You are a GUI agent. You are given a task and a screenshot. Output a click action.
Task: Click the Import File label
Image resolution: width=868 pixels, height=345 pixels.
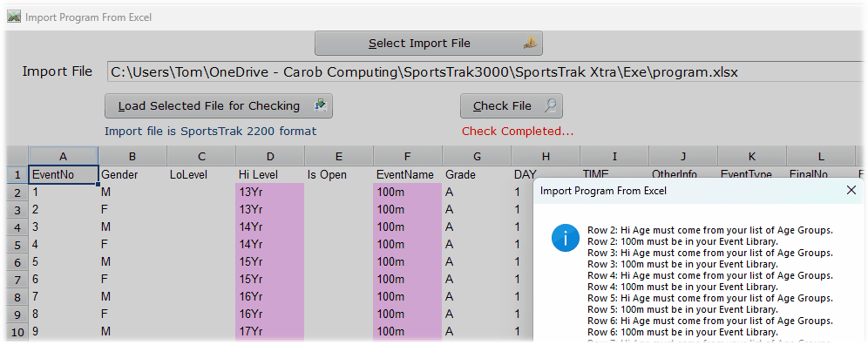tap(57, 72)
